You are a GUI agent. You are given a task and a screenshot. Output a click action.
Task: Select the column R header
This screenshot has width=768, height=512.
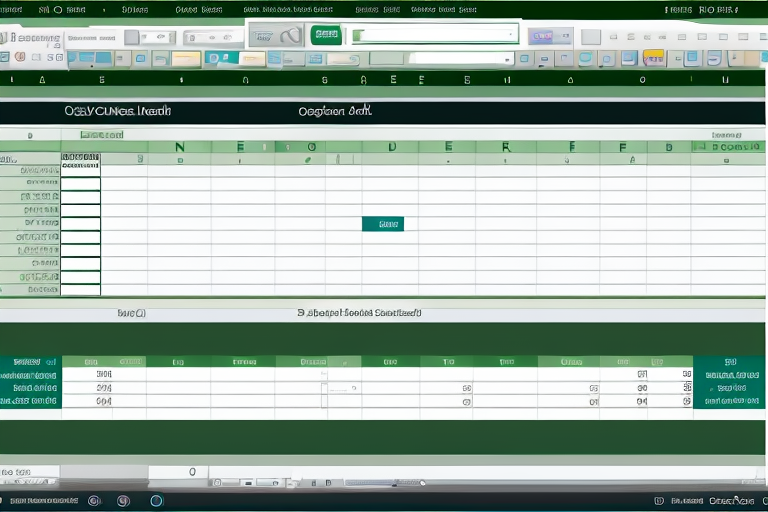point(505,147)
